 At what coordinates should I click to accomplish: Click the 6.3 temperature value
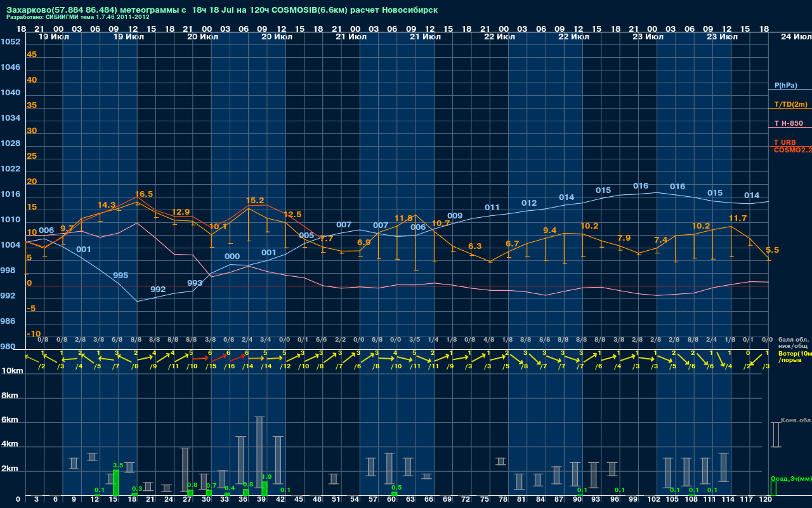coord(475,246)
